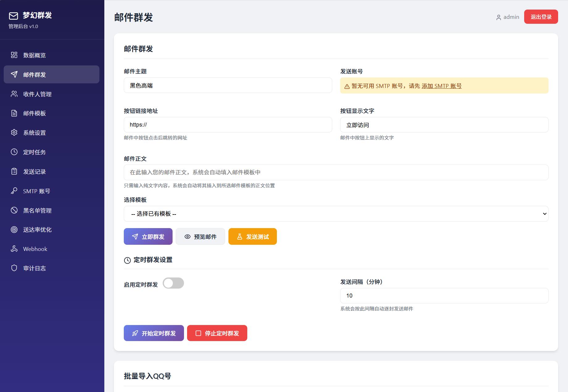Screen dimensions: 568x392
Task: Open 数据概览 in the sidebar menu
Action: click(x=52, y=55)
